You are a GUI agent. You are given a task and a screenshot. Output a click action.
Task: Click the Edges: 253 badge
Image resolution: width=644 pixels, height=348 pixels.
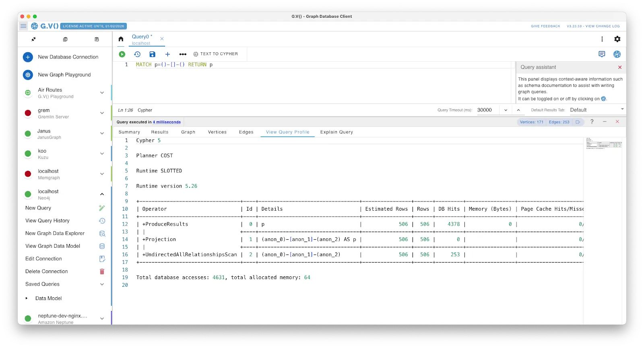pos(559,122)
